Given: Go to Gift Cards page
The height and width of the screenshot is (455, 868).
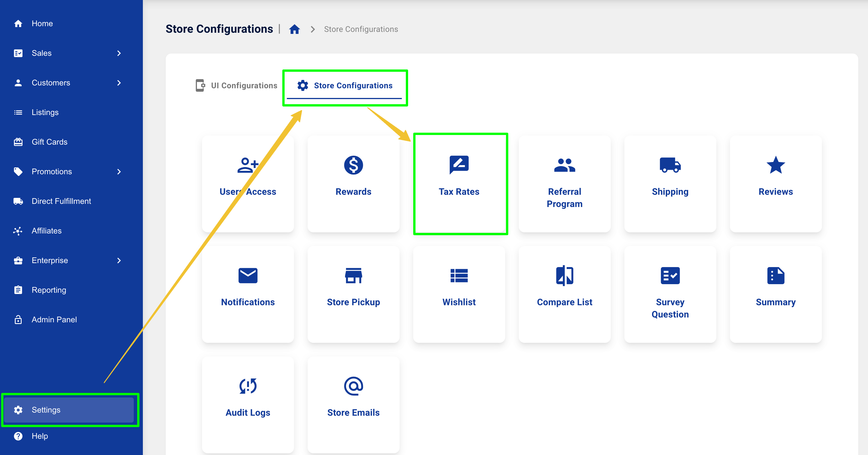Looking at the screenshot, I should click(x=49, y=142).
